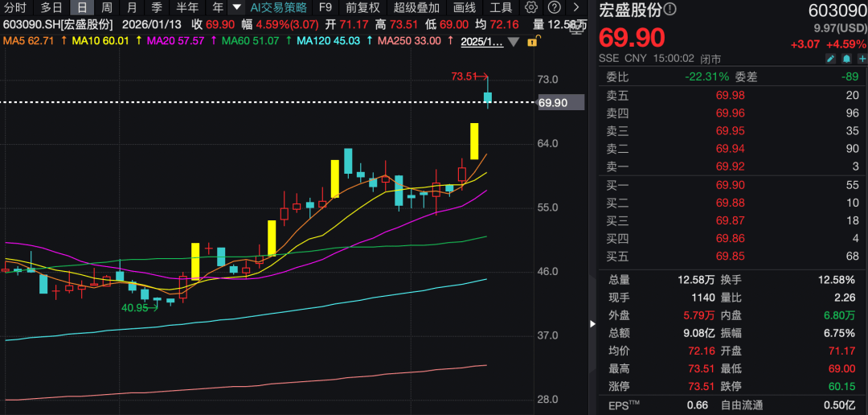Viewport: 868px width, 415px height.
Task: Toggle the orange lock icon
Action: (x=534, y=40)
